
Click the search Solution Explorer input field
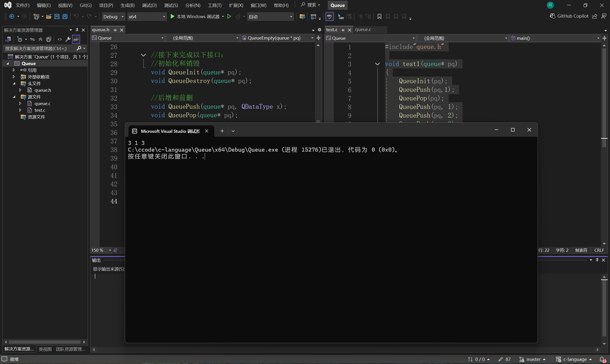point(40,48)
